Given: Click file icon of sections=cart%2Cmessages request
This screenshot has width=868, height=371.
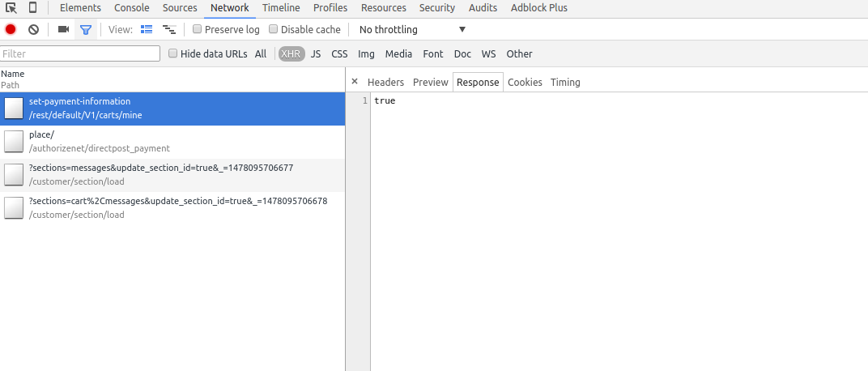Looking at the screenshot, I should point(14,208).
